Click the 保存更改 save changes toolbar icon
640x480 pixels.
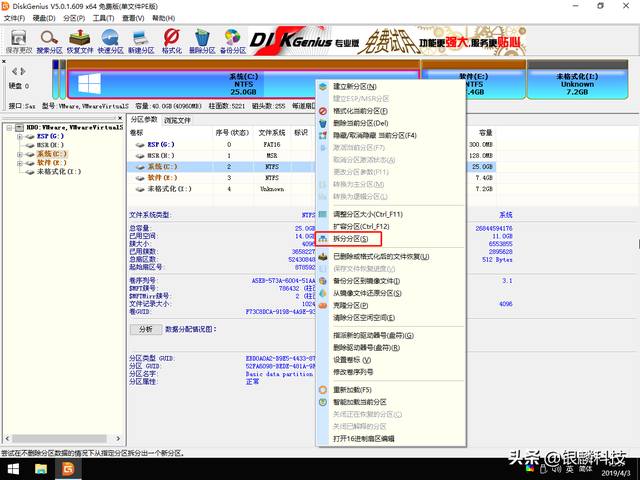19,42
